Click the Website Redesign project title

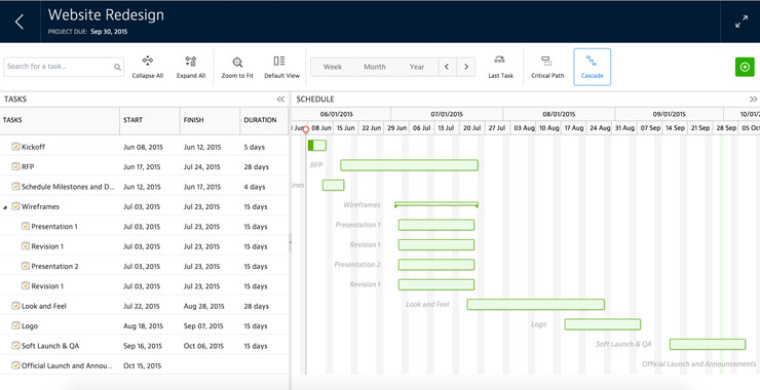click(106, 15)
